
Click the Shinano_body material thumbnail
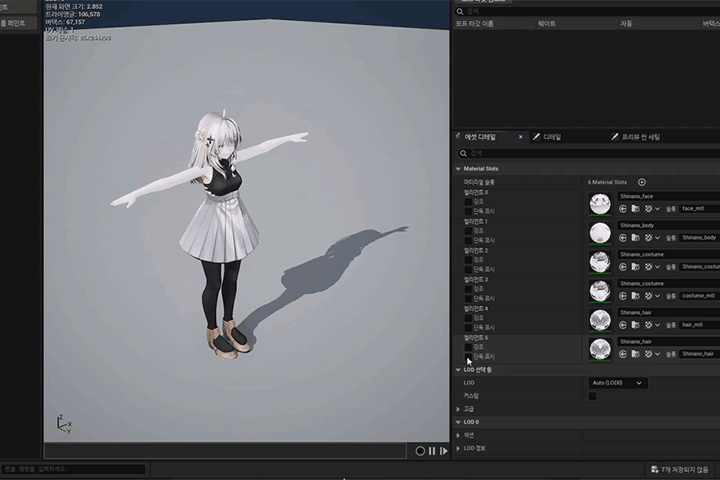coord(600,233)
